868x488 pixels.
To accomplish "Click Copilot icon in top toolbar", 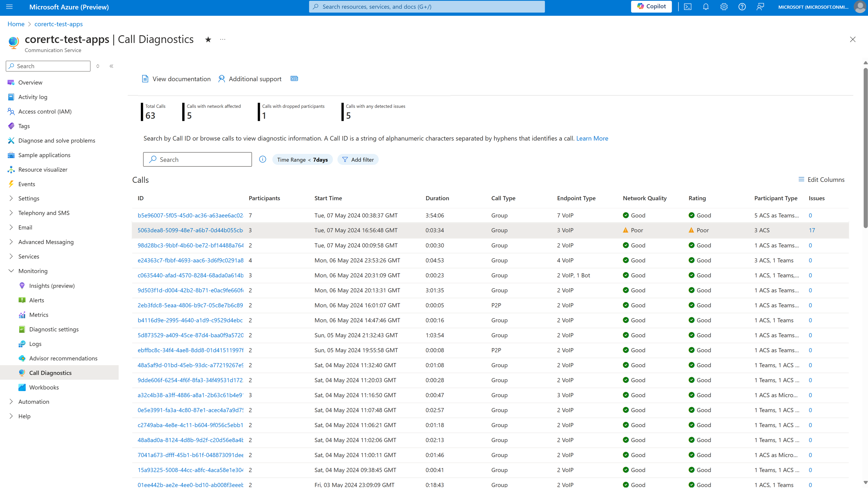I will point(651,6).
